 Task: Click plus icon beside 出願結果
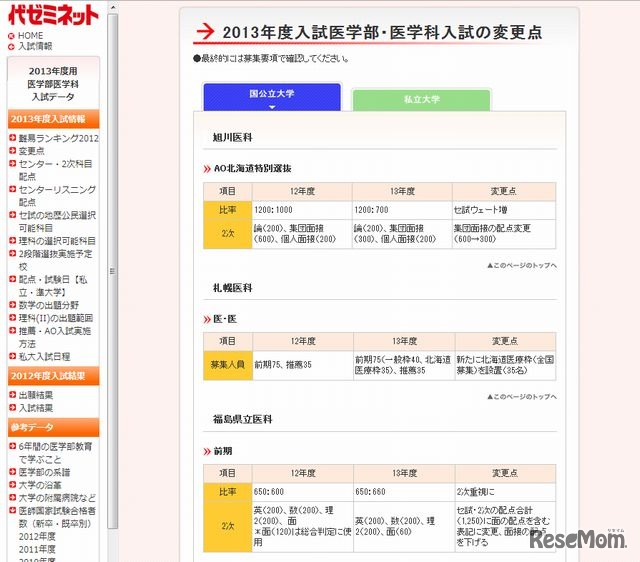click(x=13, y=394)
